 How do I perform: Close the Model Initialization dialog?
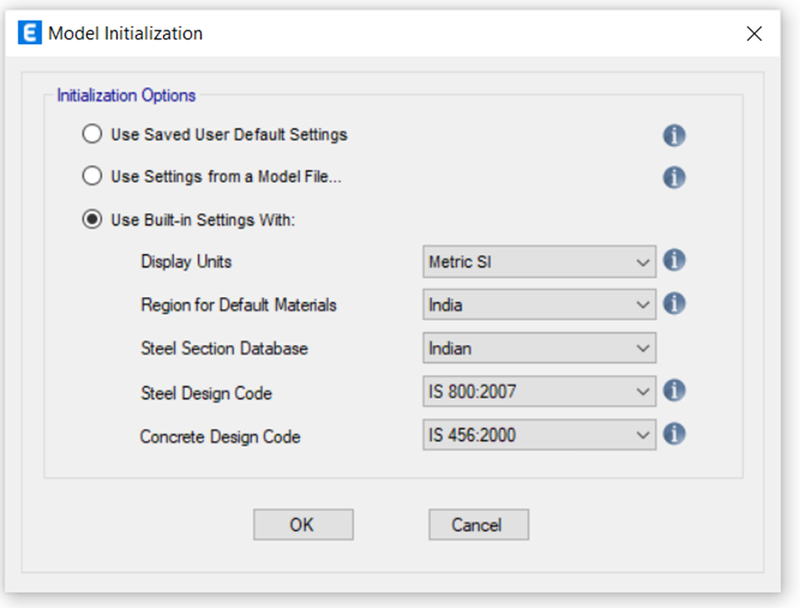coord(755,34)
